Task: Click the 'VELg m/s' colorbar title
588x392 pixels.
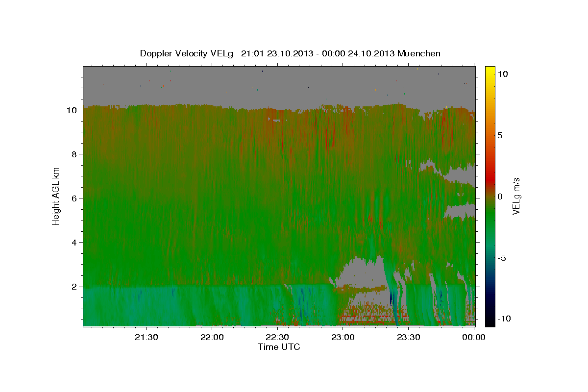Action: pos(516,196)
